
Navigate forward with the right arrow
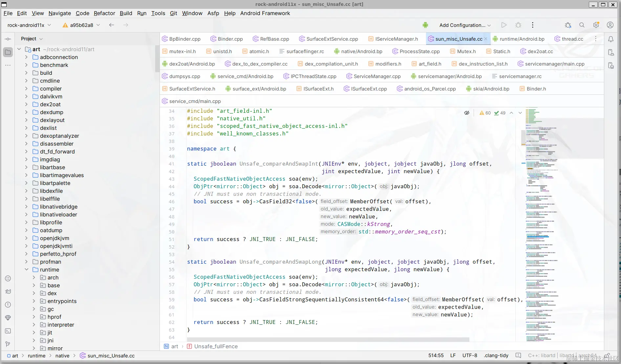click(126, 25)
